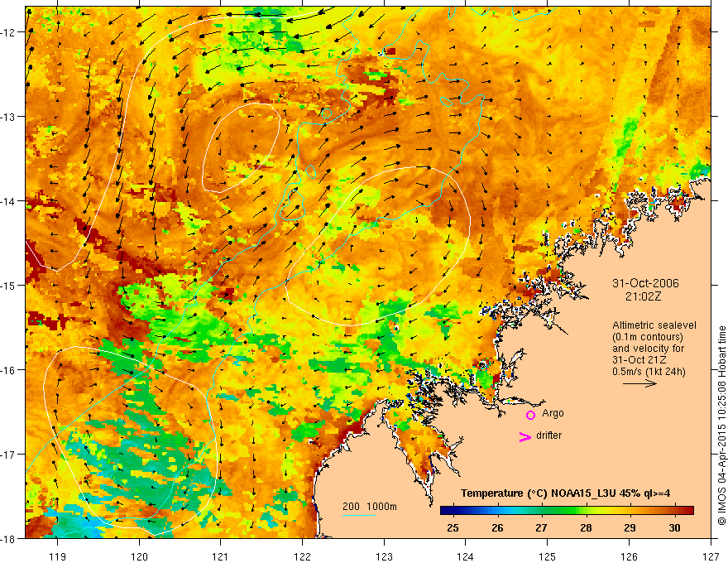728x563 pixels.
Task: Click longitude axis label 126
Action: [629, 556]
